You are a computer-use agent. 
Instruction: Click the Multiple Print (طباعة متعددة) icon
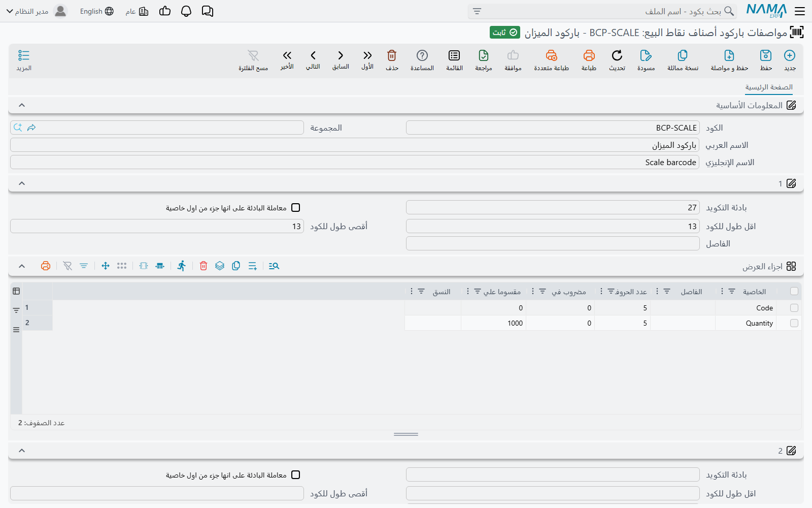[552, 55]
